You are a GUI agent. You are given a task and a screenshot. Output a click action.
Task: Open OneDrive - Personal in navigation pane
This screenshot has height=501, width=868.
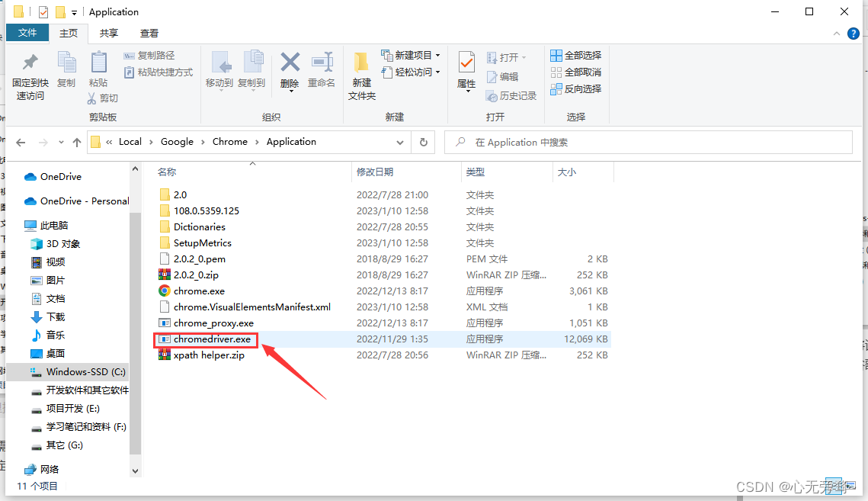(x=84, y=201)
